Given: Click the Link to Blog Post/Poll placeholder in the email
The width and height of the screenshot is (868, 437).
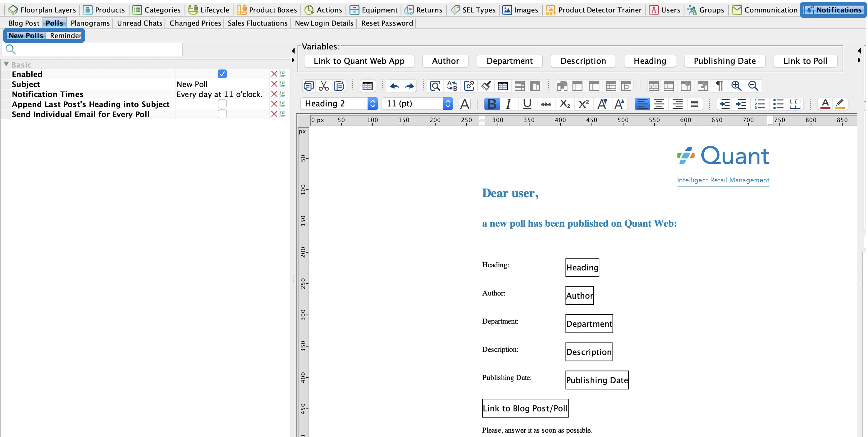Looking at the screenshot, I should (525, 408).
